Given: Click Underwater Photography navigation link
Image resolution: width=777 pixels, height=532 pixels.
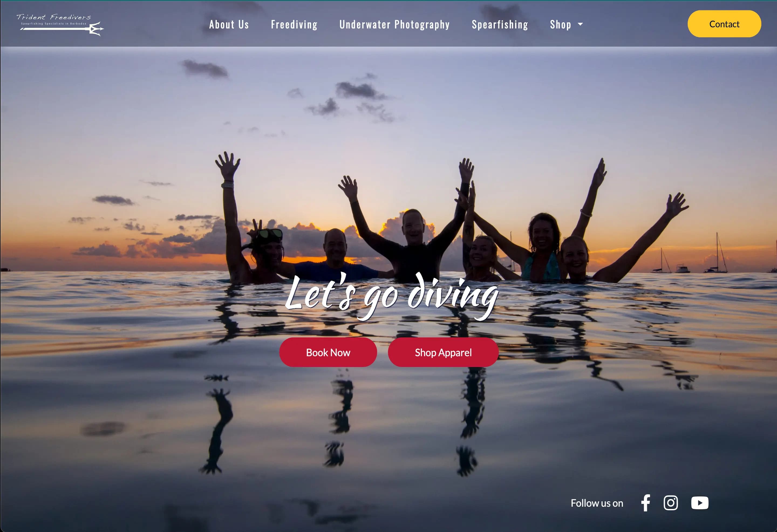Looking at the screenshot, I should [395, 24].
